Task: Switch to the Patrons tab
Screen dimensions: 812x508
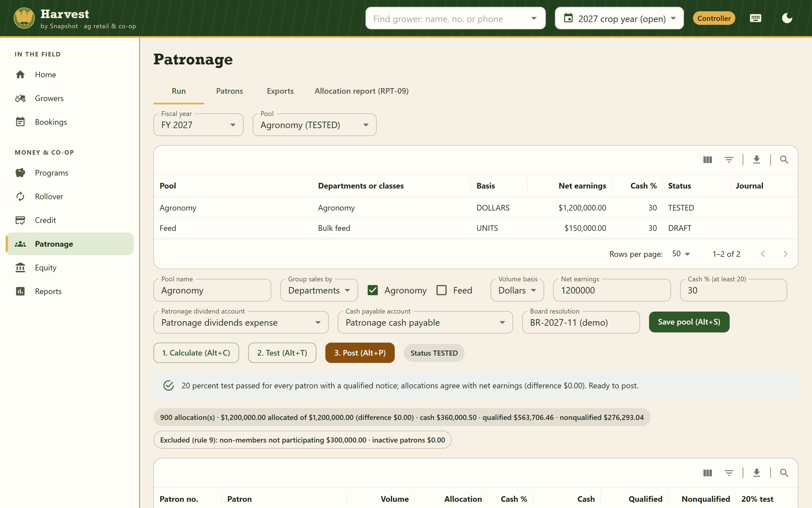Action: click(230, 91)
